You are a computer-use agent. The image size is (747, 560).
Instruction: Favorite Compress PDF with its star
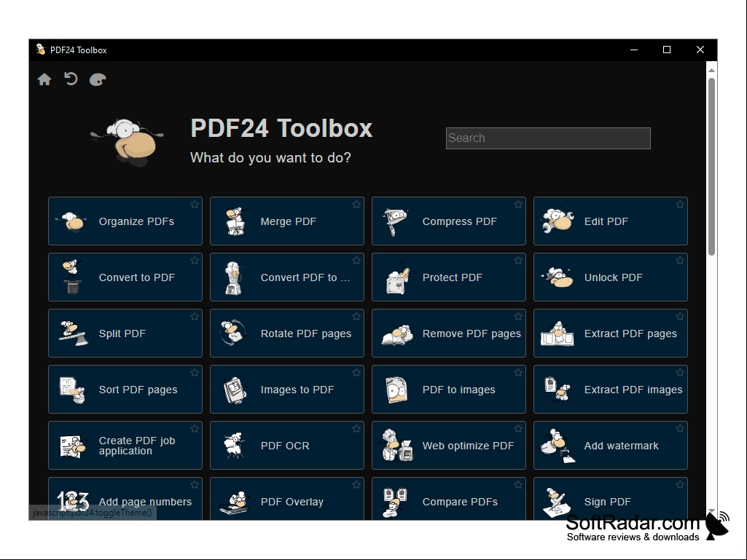tap(518, 205)
